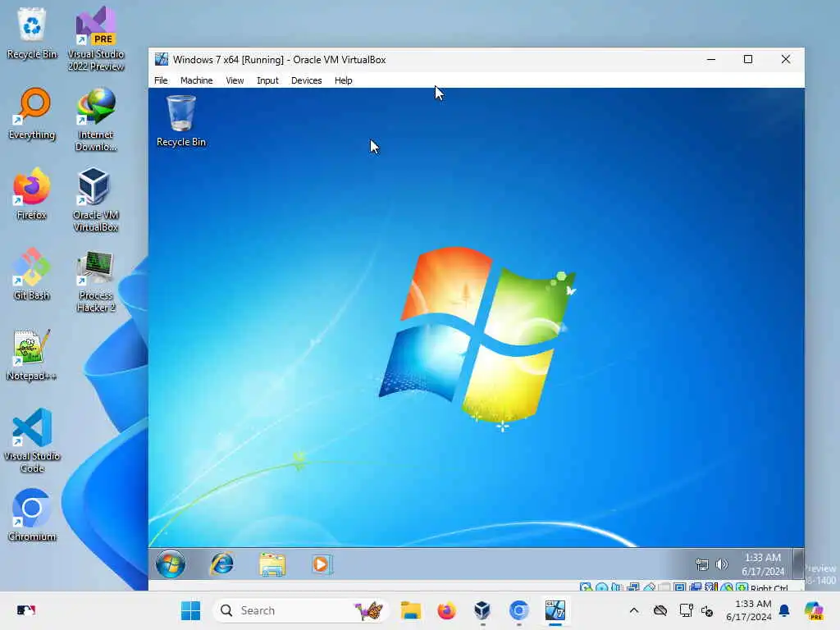
Task: Open the File menu in VirtualBox
Action: coord(161,80)
